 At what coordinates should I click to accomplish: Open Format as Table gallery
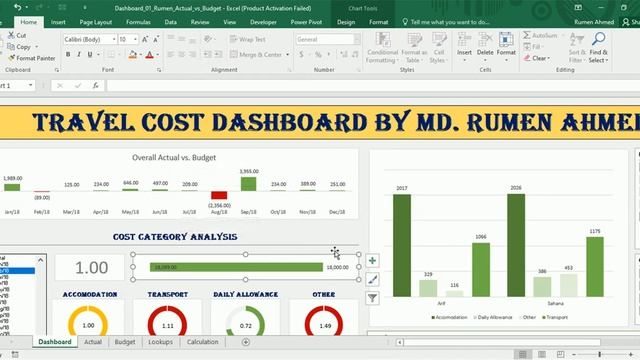click(414, 47)
